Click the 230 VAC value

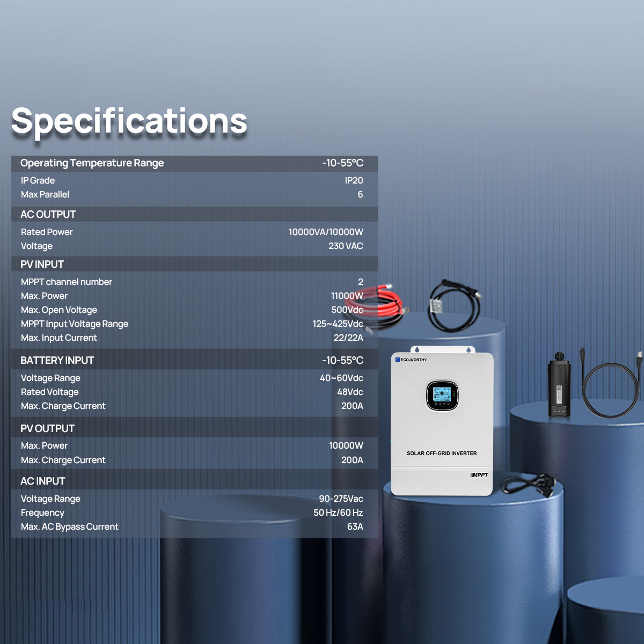pos(346,246)
